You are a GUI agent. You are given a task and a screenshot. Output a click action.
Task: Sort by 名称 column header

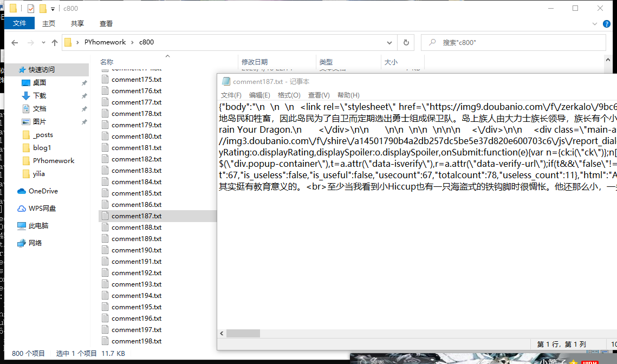(x=106, y=62)
